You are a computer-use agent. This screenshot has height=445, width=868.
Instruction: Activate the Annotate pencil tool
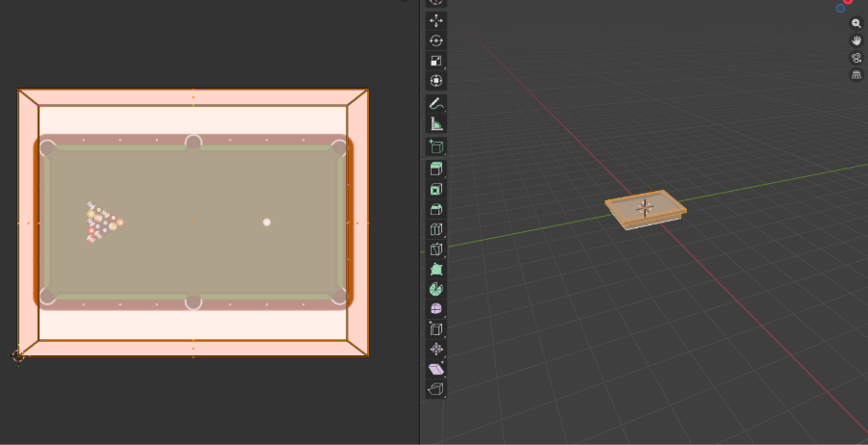point(436,104)
